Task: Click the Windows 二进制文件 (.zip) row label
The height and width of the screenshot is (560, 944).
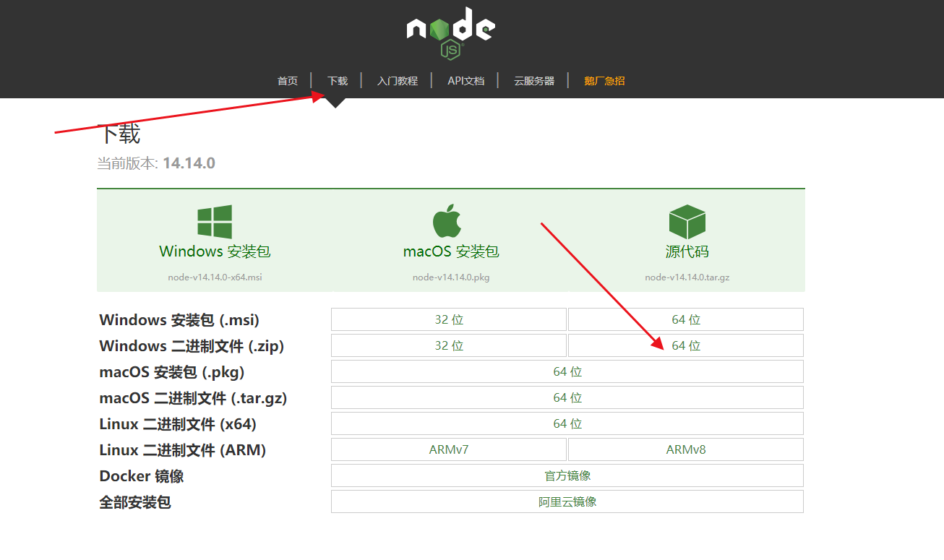Action: click(192, 345)
